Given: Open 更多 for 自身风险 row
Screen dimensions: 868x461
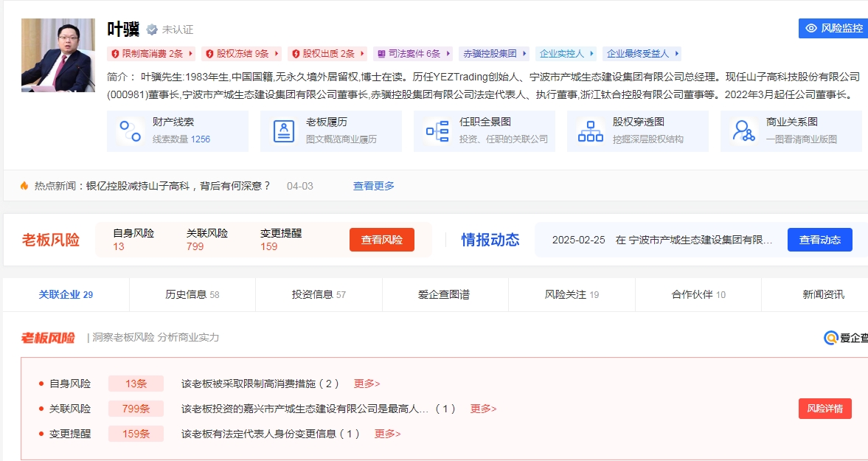Looking at the screenshot, I should pos(367,384).
